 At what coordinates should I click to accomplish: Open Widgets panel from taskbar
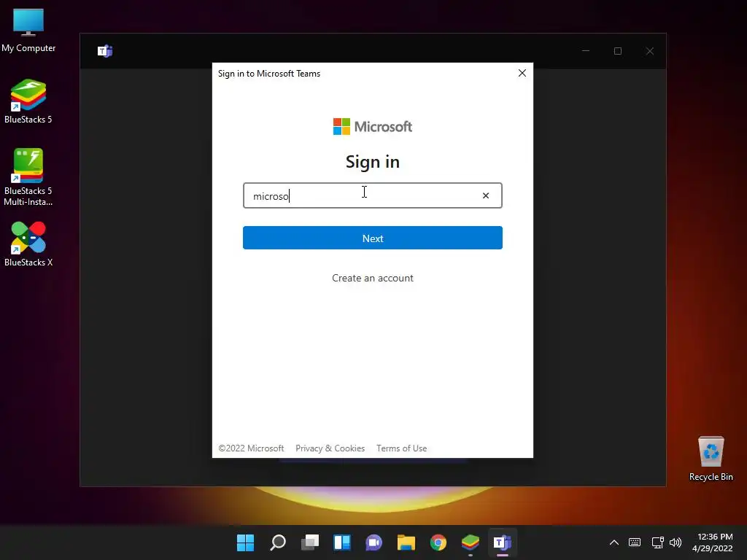point(342,542)
